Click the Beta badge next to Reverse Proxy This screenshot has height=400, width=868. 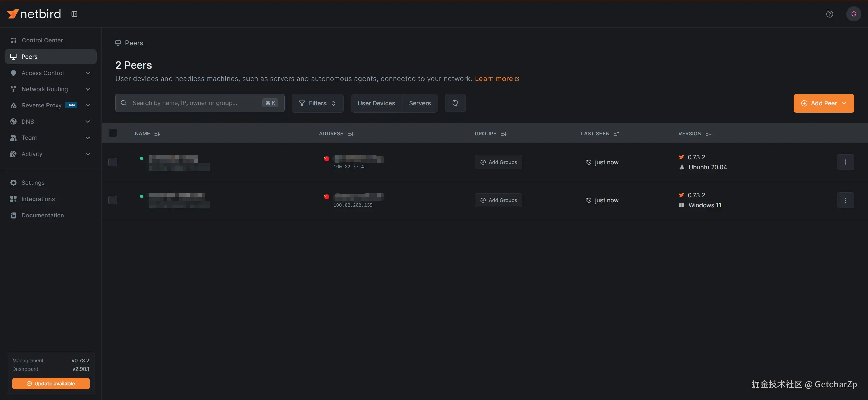pos(71,105)
